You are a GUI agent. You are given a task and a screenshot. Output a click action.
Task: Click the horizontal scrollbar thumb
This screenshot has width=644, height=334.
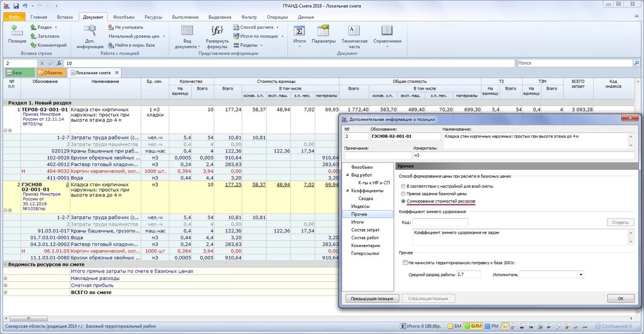click(29, 319)
